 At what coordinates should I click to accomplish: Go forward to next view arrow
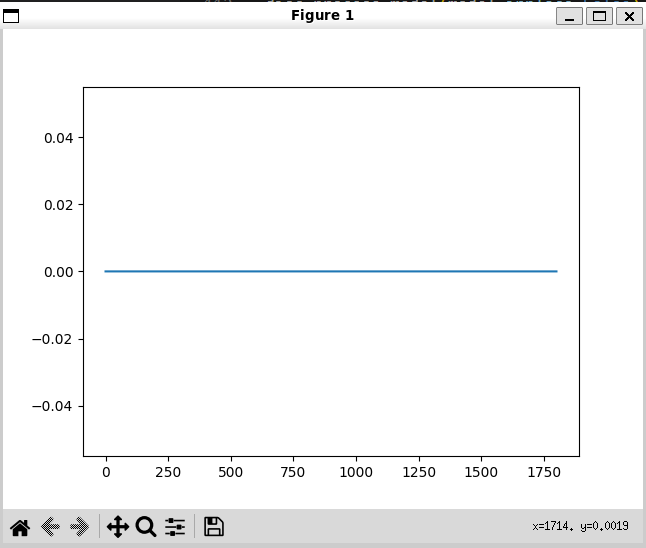80,527
